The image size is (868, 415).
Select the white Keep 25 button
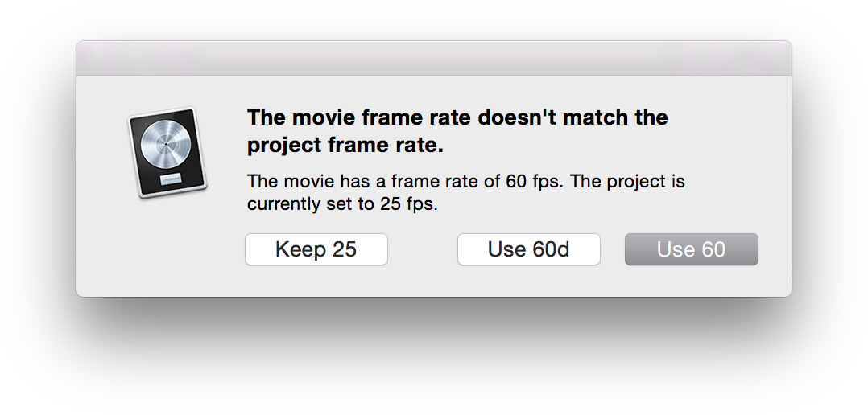316,249
